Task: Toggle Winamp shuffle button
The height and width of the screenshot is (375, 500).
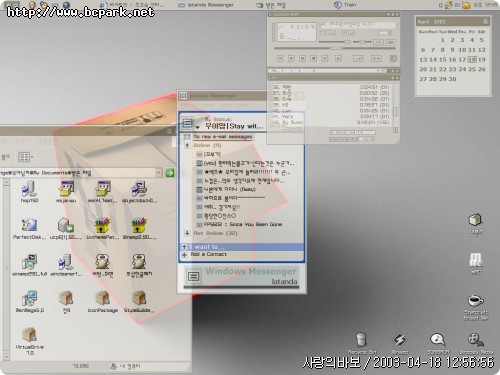Action: (x=358, y=59)
